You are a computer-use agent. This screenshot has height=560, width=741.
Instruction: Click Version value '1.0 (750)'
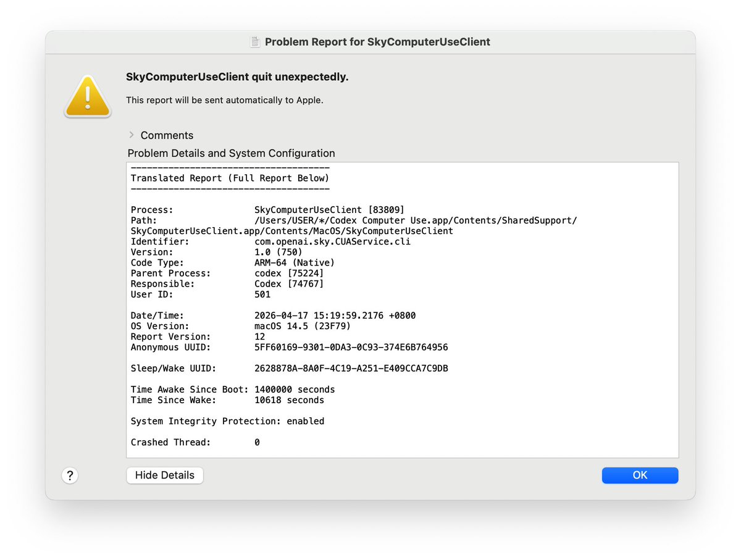tap(278, 252)
